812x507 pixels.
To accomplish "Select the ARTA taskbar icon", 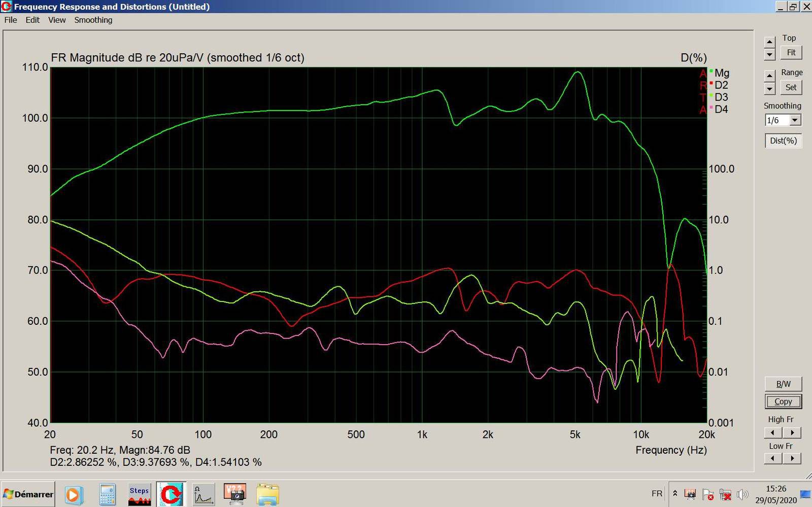I will (x=171, y=495).
